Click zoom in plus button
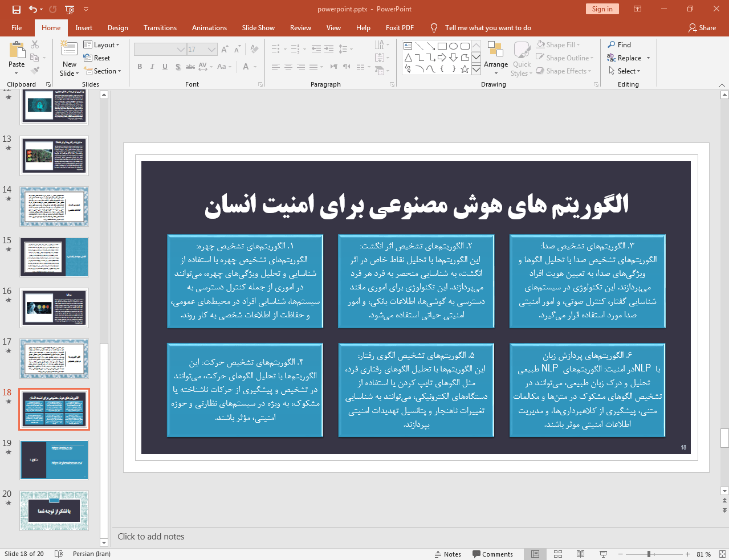Screen dimensions: 729x560 coord(688,554)
